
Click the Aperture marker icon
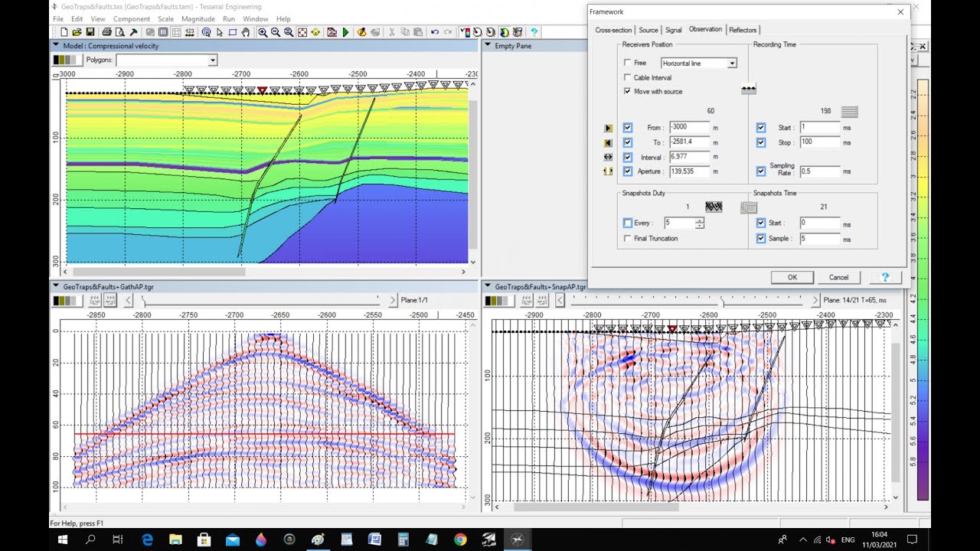tap(609, 171)
